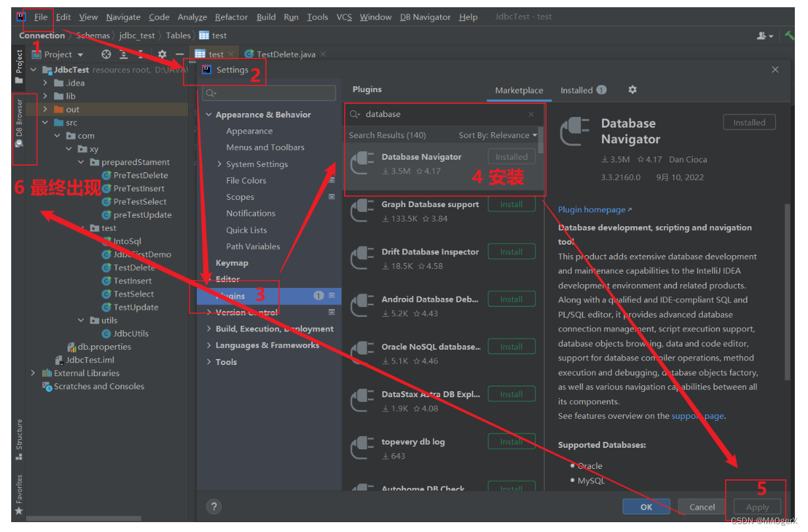Open Scratches and Consoles node
This screenshot has height=532, width=808.
(93, 386)
